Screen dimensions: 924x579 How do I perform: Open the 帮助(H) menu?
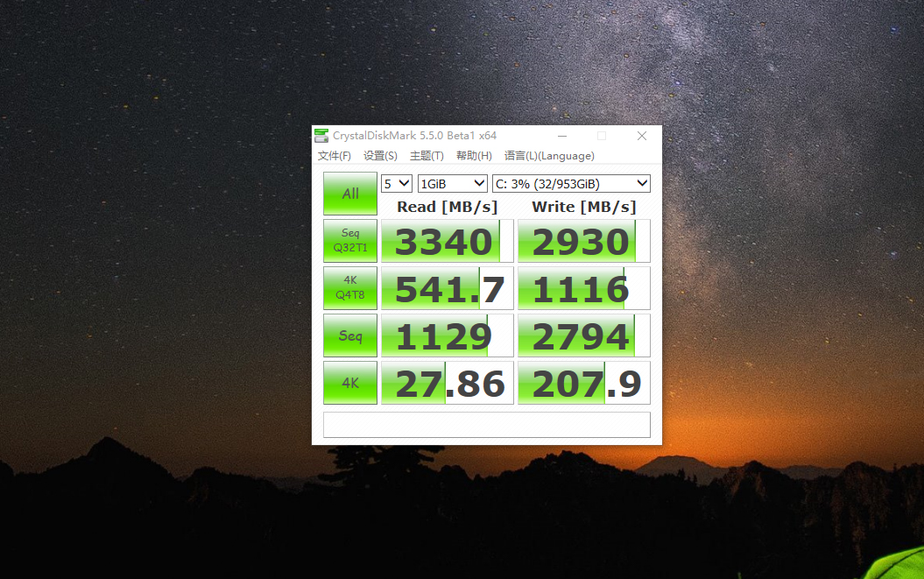coord(474,156)
